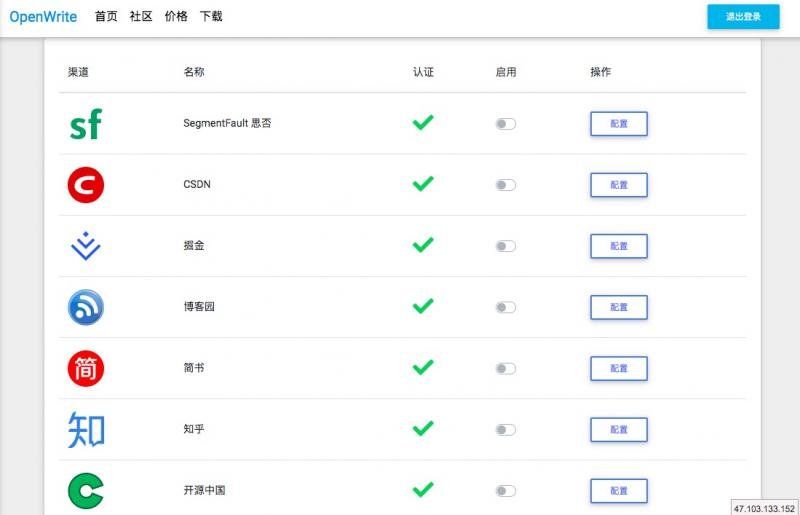Enable the SegmentFault 思否 channel toggle
Viewport: 800px width, 515px height.
[x=506, y=124]
